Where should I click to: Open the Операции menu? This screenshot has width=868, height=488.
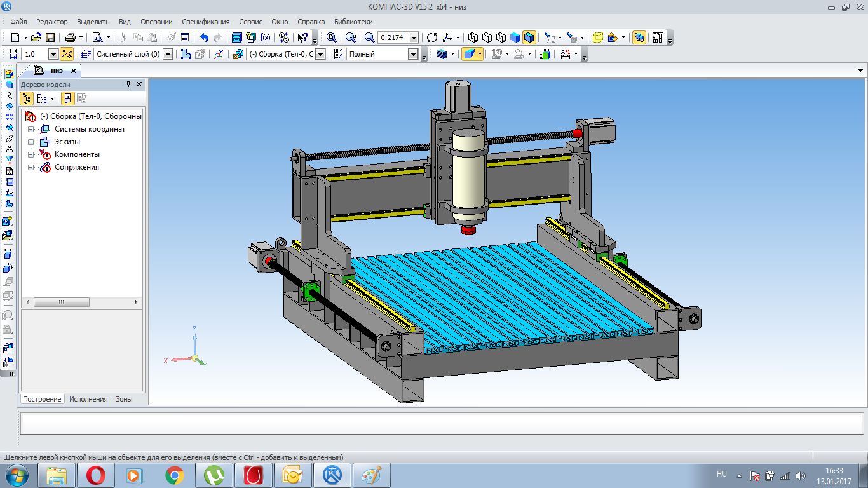tap(156, 22)
